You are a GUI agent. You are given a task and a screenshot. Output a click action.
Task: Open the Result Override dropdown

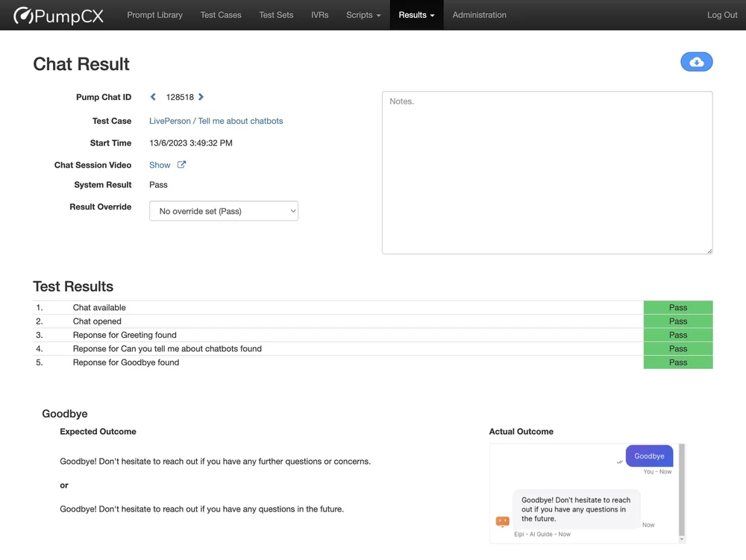(x=223, y=211)
